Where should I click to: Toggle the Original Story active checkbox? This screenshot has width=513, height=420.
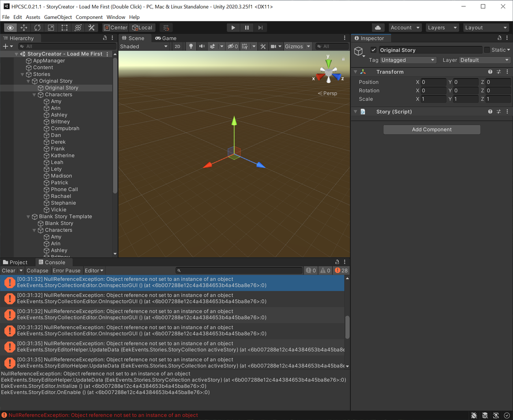coord(373,50)
